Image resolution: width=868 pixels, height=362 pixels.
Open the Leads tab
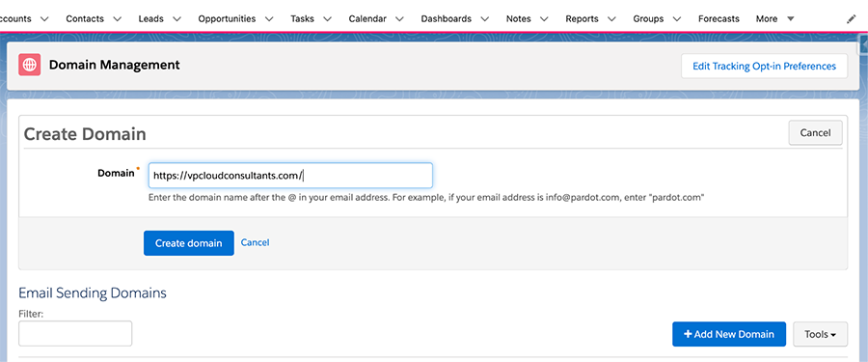click(151, 19)
